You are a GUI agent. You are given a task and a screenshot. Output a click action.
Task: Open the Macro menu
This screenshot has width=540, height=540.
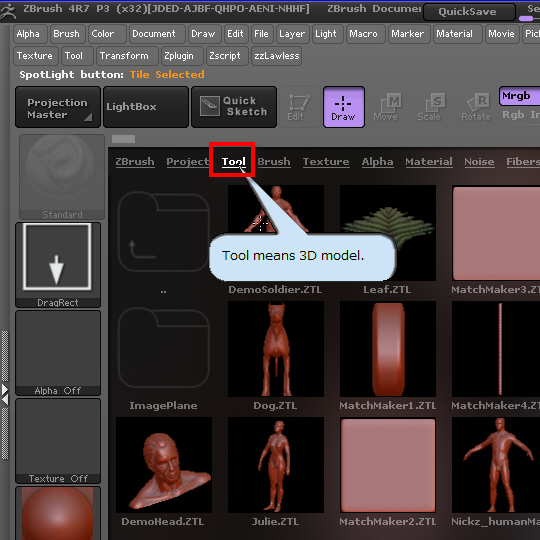point(365,34)
